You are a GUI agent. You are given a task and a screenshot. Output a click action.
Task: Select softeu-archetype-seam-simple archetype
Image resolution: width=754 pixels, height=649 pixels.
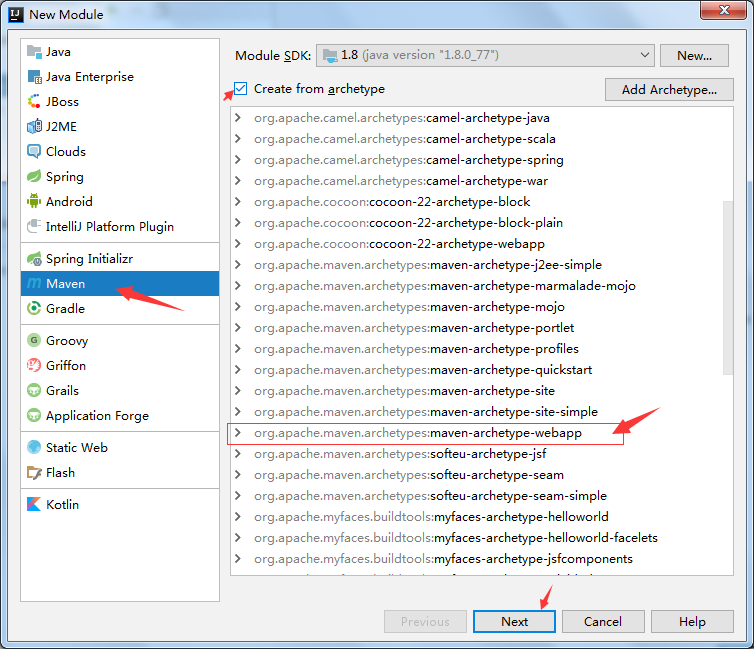pyautogui.click(x=430, y=496)
